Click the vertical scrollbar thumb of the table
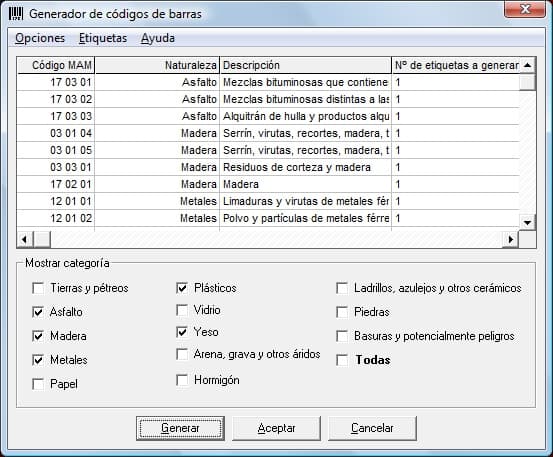The image size is (553, 457). coord(527,82)
